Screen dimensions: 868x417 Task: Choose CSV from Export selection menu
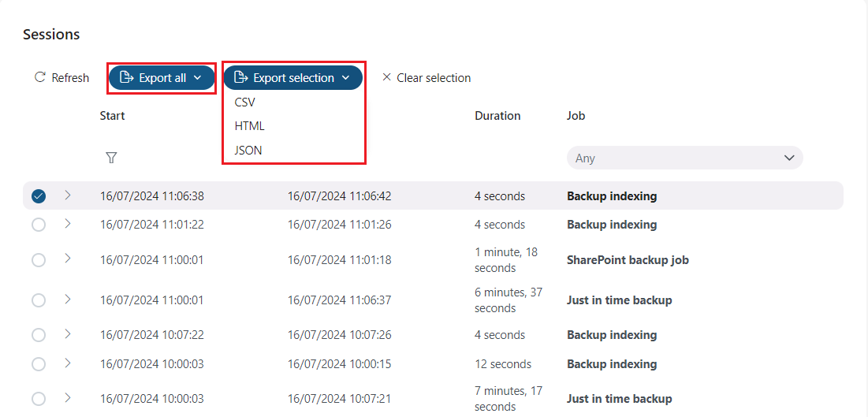pyautogui.click(x=245, y=102)
